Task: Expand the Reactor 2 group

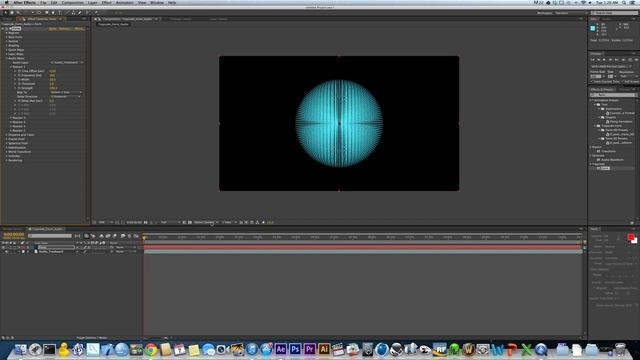Action: pyautogui.click(x=11, y=118)
